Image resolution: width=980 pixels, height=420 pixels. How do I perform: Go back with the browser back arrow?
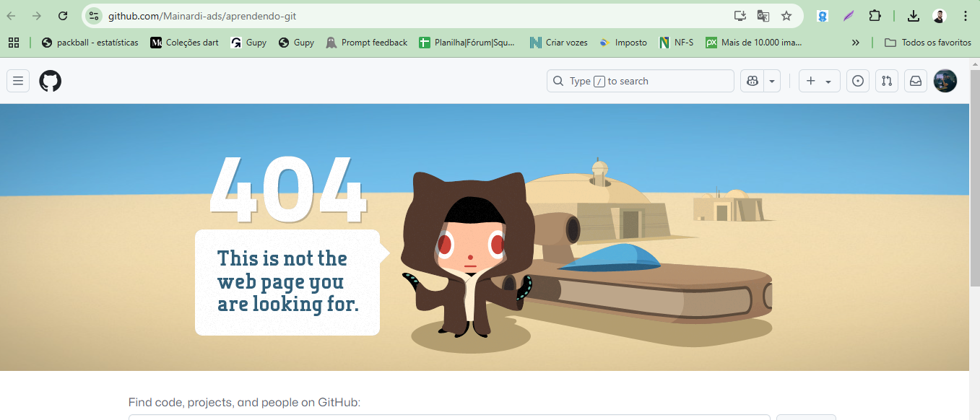click(12, 16)
